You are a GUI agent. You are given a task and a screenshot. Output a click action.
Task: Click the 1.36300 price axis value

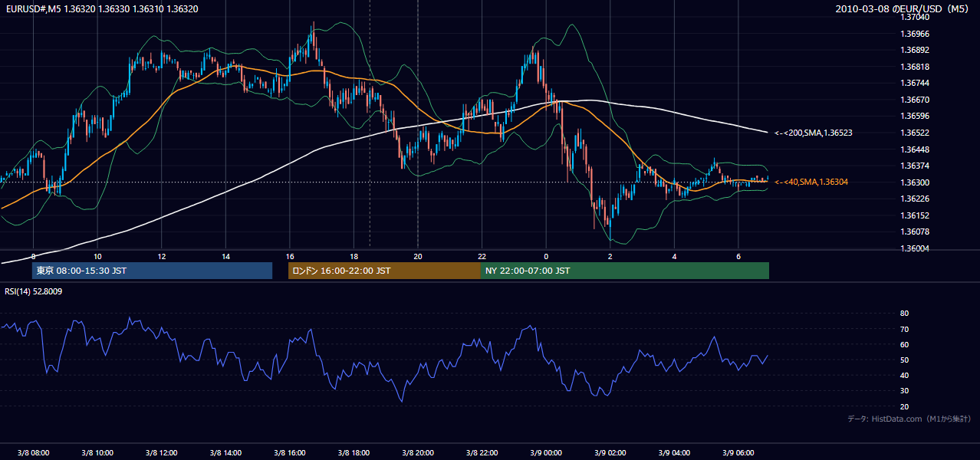pyautogui.click(x=914, y=182)
